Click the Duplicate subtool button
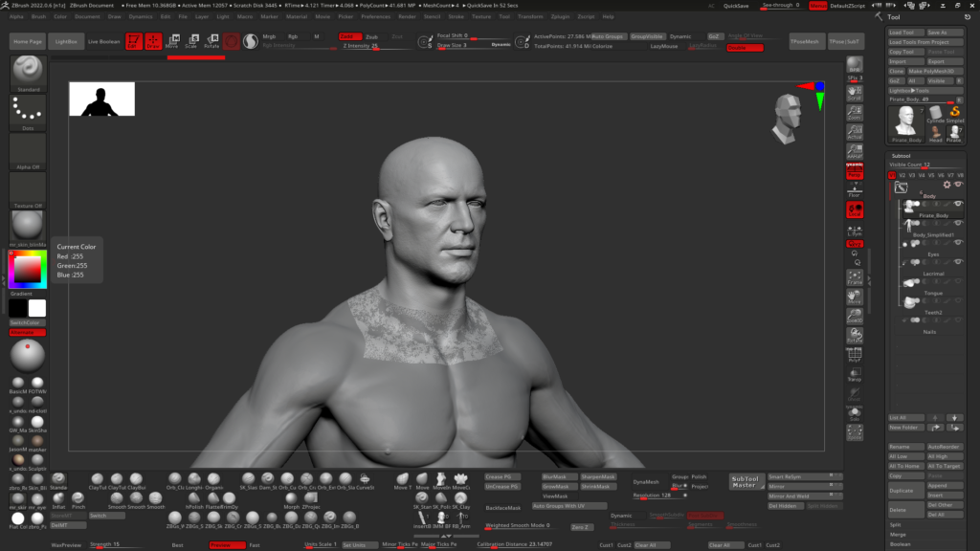 [902, 489]
